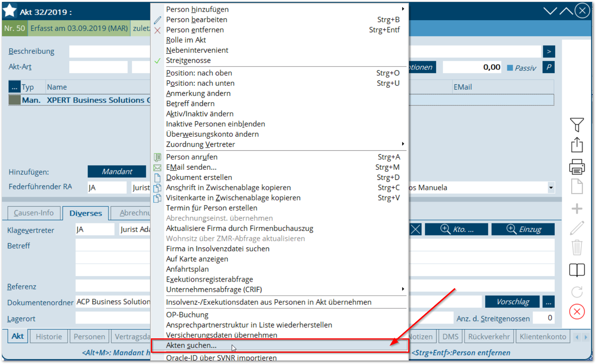The width and height of the screenshot is (596, 364).
Task: Select Anmerkung ändern entry
Action: (x=280, y=94)
